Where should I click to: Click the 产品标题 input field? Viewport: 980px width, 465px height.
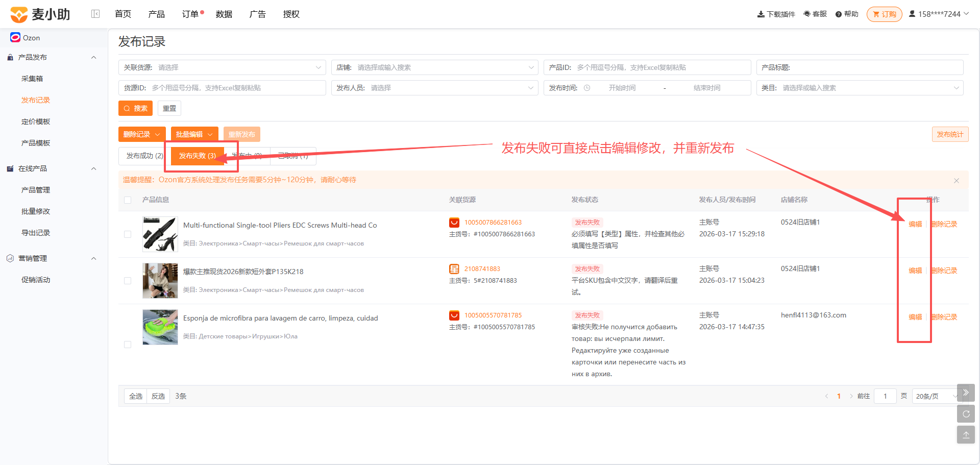coord(860,67)
